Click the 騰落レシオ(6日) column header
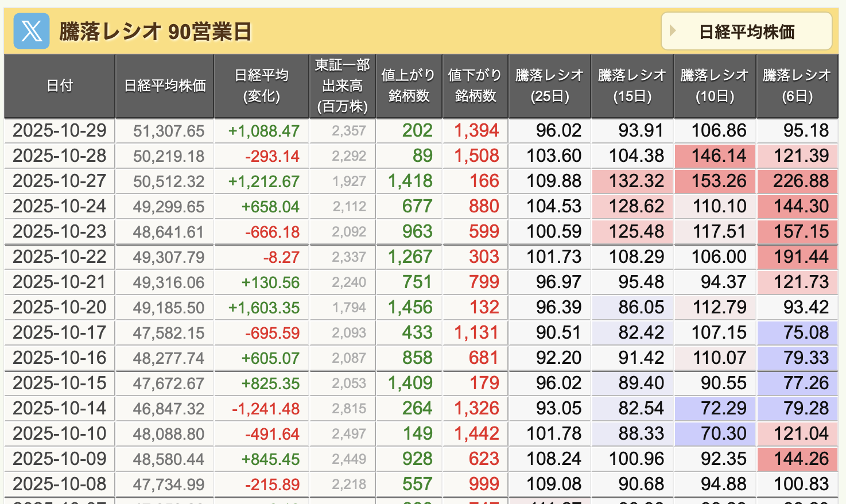This screenshot has width=846, height=504. [797, 86]
